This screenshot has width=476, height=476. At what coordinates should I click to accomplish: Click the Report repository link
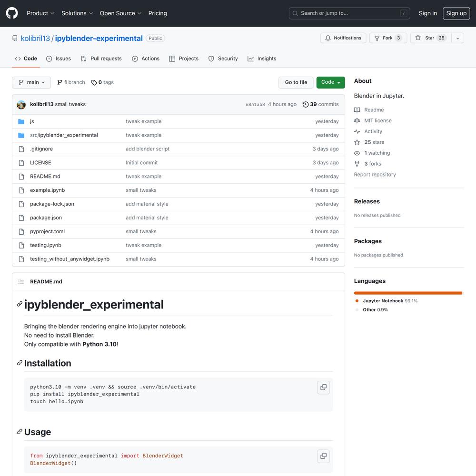[375, 175]
